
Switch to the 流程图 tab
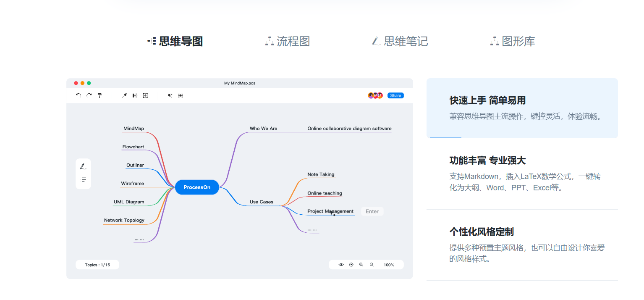pyautogui.click(x=288, y=41)
